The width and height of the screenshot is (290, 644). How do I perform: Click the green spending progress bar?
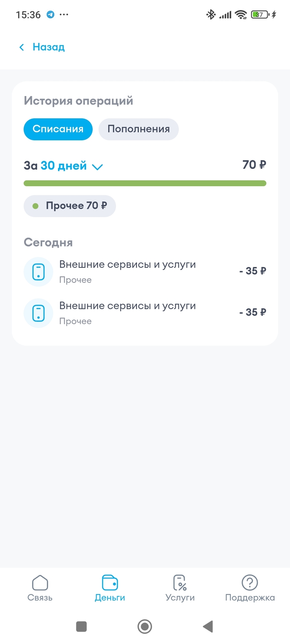145,183
